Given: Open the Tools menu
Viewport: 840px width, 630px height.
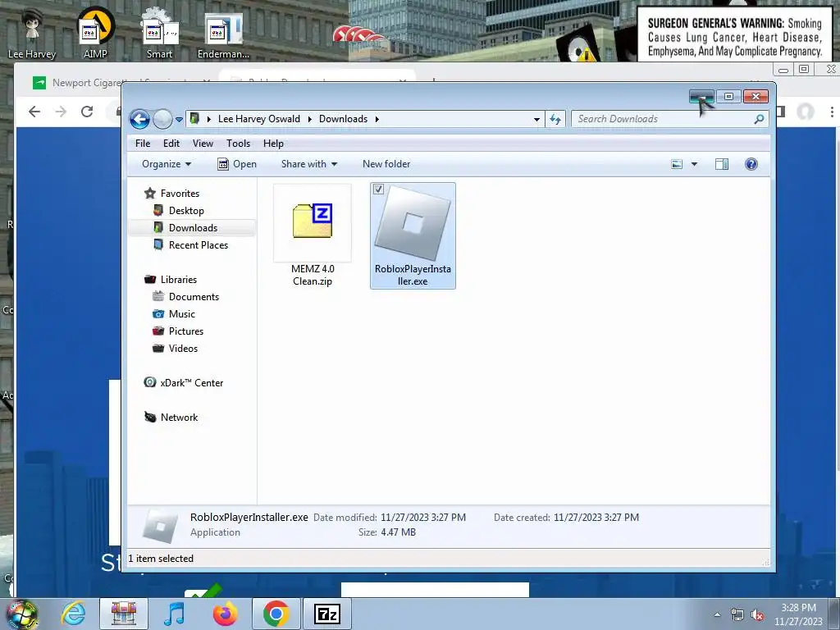Looking at the screenshot, I should tap(238, 143).
